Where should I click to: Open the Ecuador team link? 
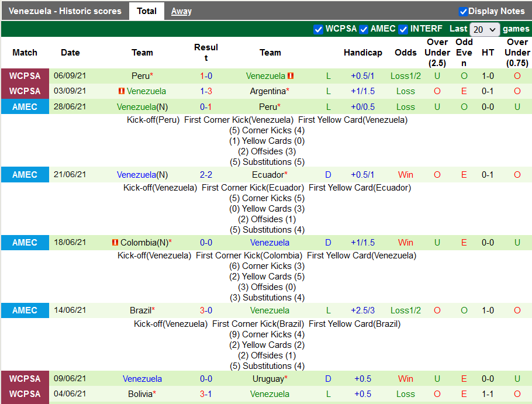[268, 175]
